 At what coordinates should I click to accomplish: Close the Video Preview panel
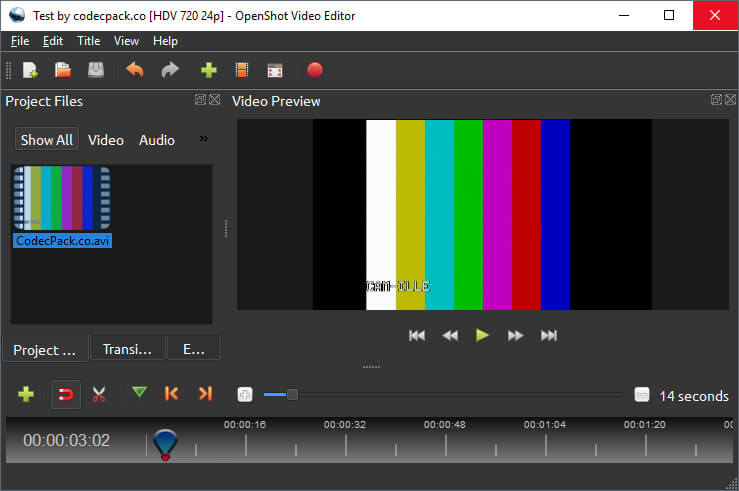[x=731, y=99]
